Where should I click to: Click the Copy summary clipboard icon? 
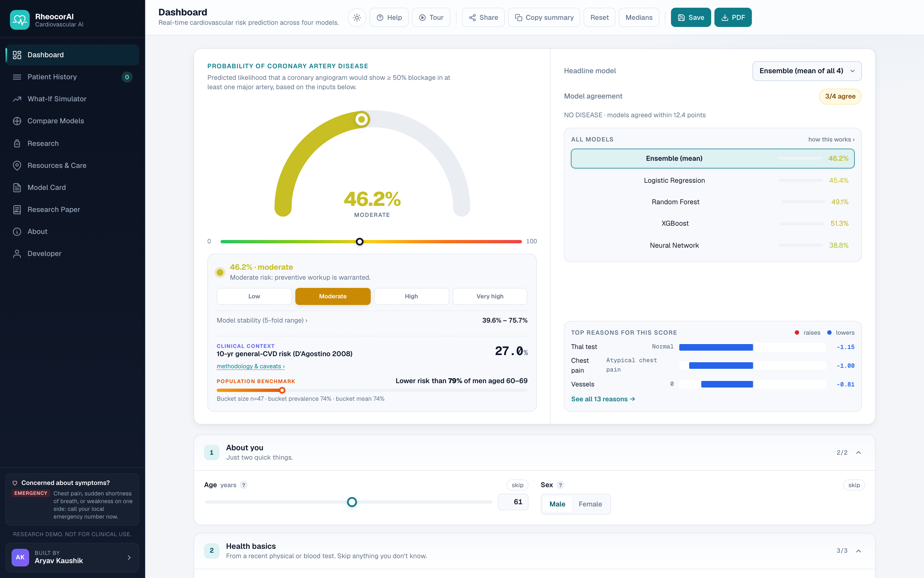point(518,18)
